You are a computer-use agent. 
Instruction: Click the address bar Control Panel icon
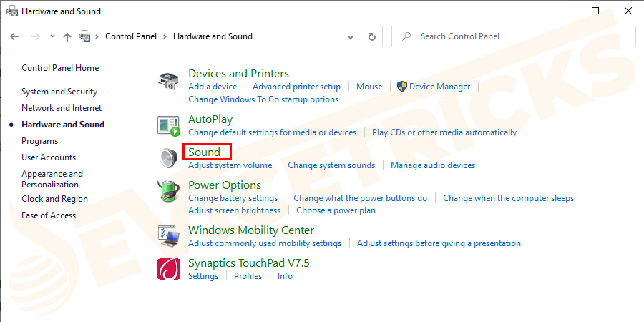click(84, 36)
